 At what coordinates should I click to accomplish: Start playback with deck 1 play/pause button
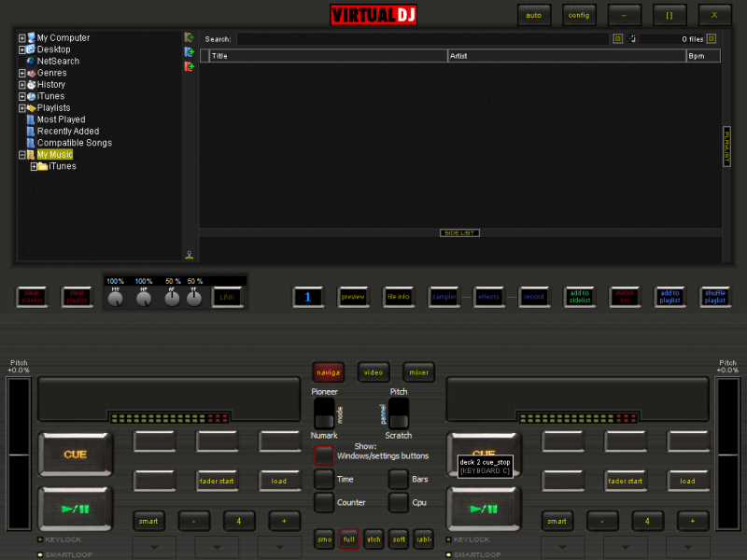[76, 509]
